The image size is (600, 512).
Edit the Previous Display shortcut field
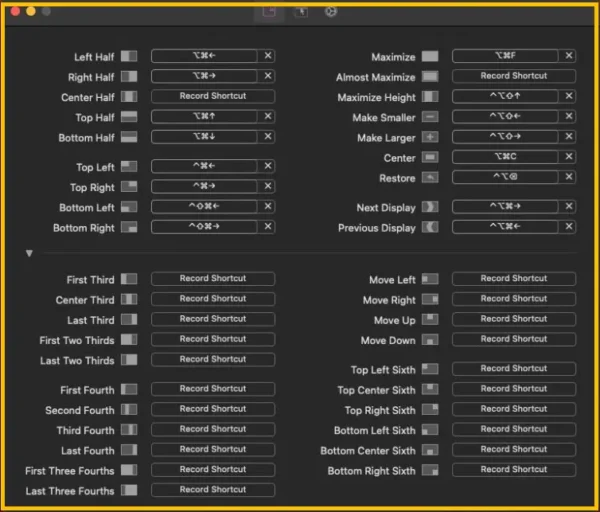pyautogui.click(x=505, y=227)
